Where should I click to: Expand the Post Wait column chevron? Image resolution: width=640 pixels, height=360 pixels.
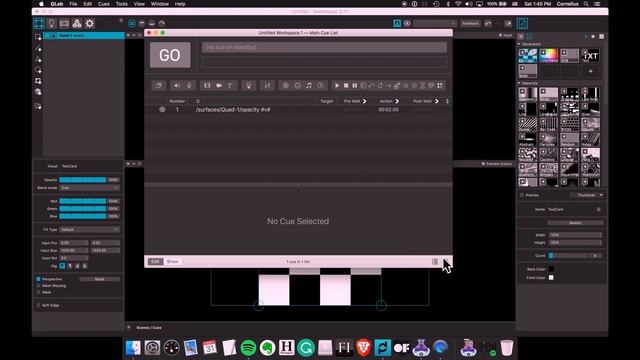click(x=436, y=101)
